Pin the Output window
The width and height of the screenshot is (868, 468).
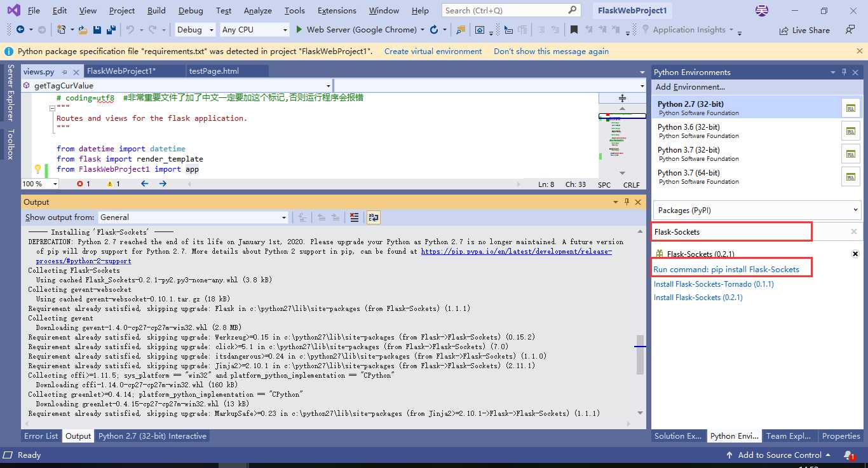[627, 202]
